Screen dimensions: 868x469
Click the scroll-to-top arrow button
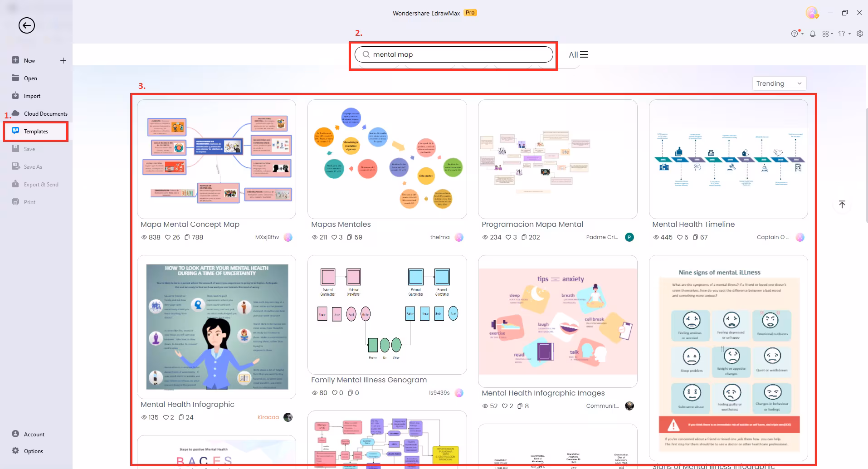842,204
